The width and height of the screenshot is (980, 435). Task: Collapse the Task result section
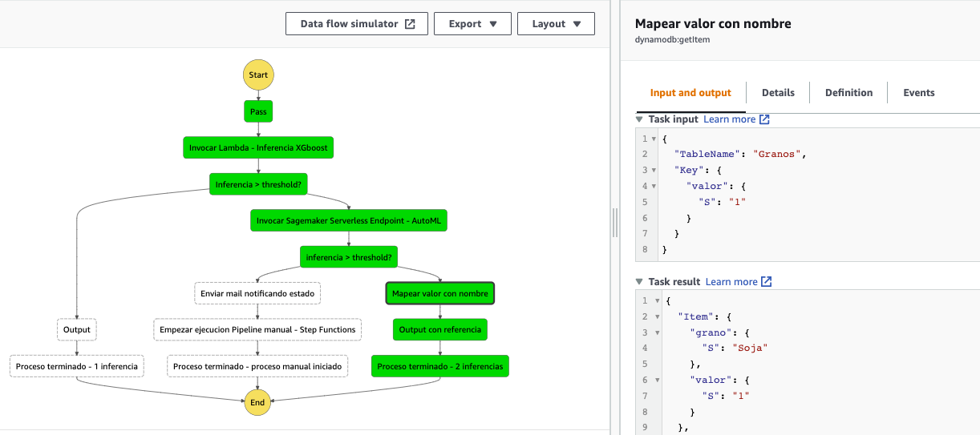(x=639, y=282)
